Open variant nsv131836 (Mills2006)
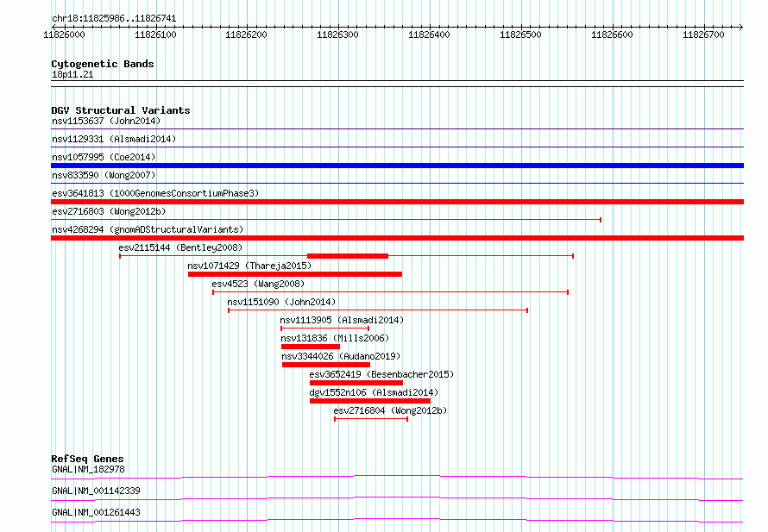This screenshot has width=768, height=532. [x=335, y=338]
